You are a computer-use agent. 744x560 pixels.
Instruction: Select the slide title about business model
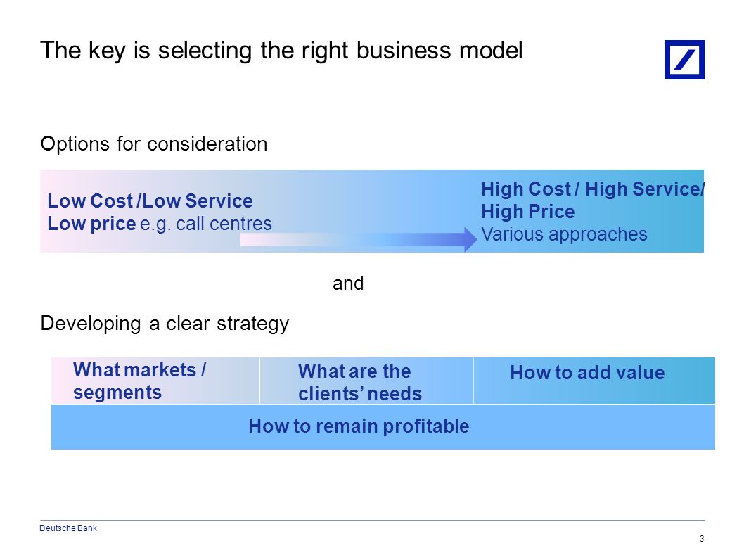click(281, 51)
